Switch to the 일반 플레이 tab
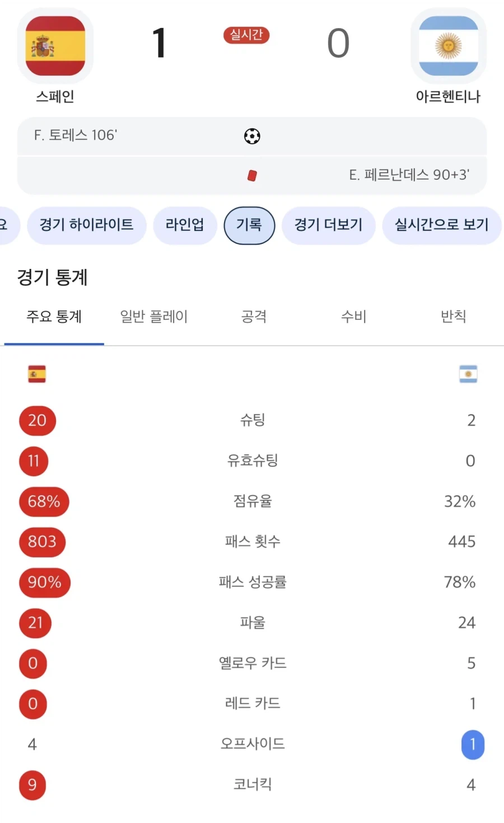Viewport: 504px width, 823px height. click(154, 317)
